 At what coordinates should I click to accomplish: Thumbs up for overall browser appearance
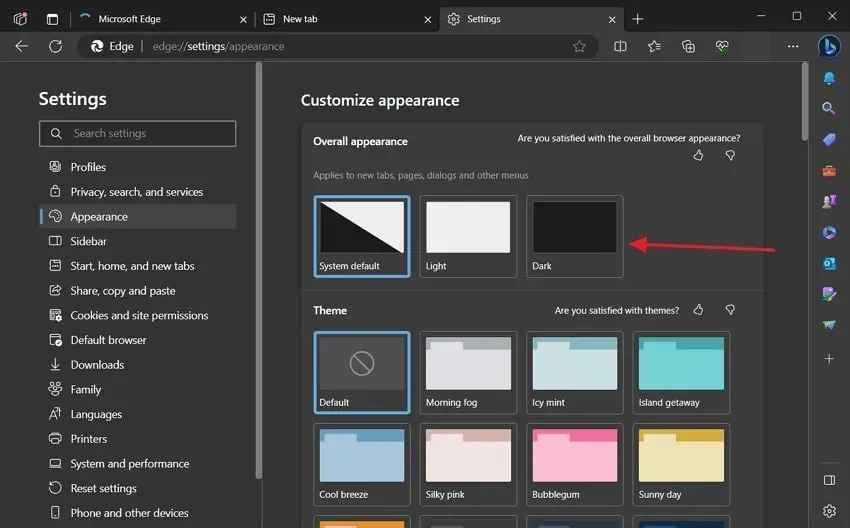[698, 156]
